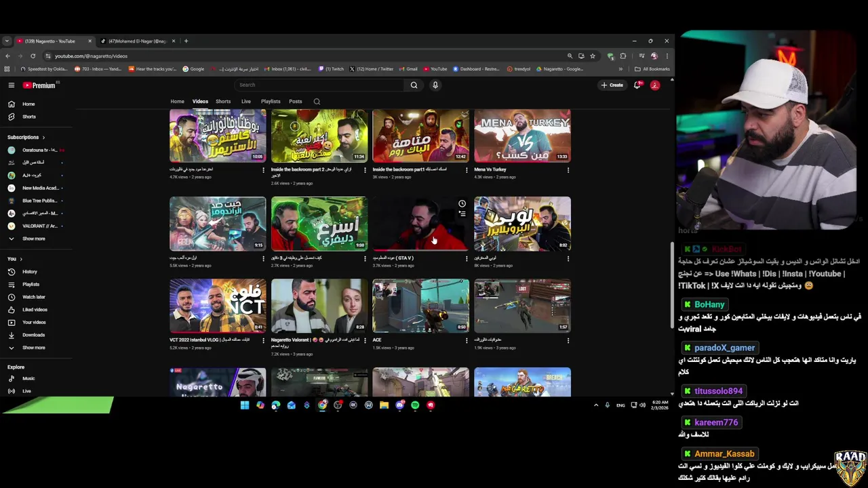This screenshot has height=488, width=868.
Task: Open Chrome tab search dropdown arrow
Action: [x=6, y=41]
